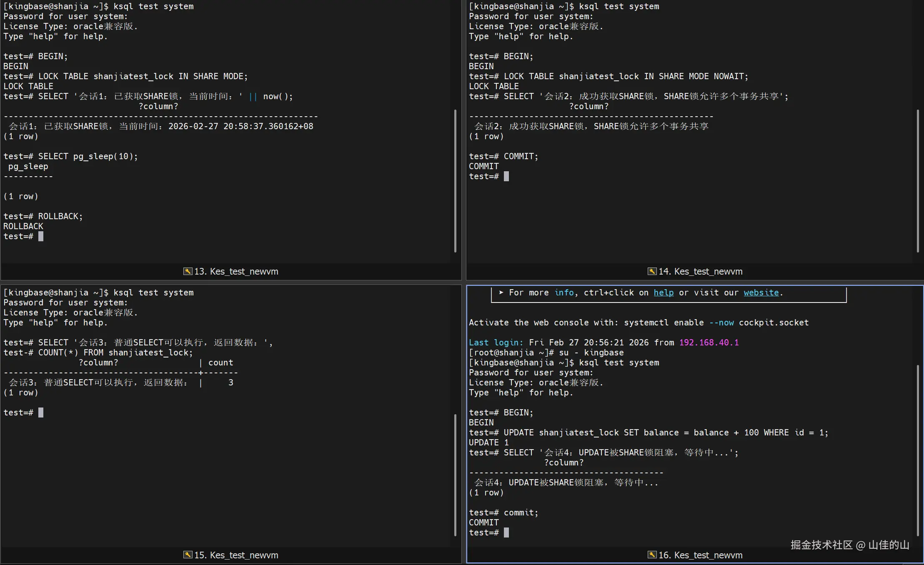This screenshot has width=924, height=565.
Task: Click the pencil icon on pane 15 title
Action: (188, 555)
